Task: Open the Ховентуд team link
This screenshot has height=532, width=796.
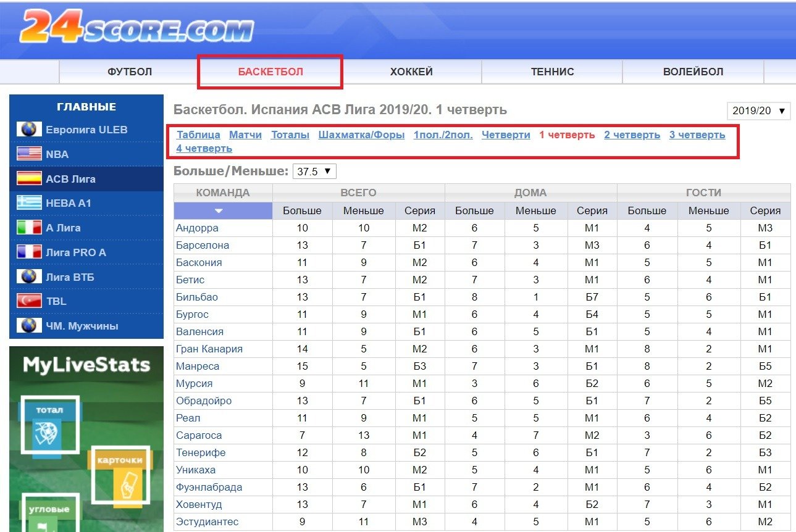Action: point(199,504)
